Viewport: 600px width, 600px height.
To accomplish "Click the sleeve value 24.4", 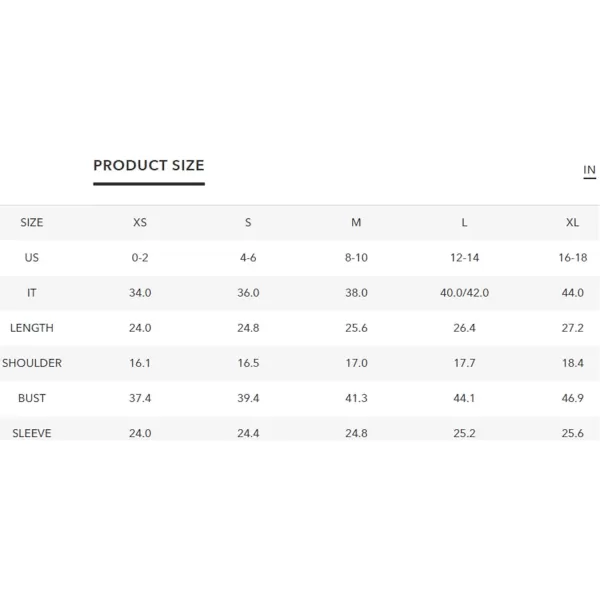I will (x=248, y=433).
